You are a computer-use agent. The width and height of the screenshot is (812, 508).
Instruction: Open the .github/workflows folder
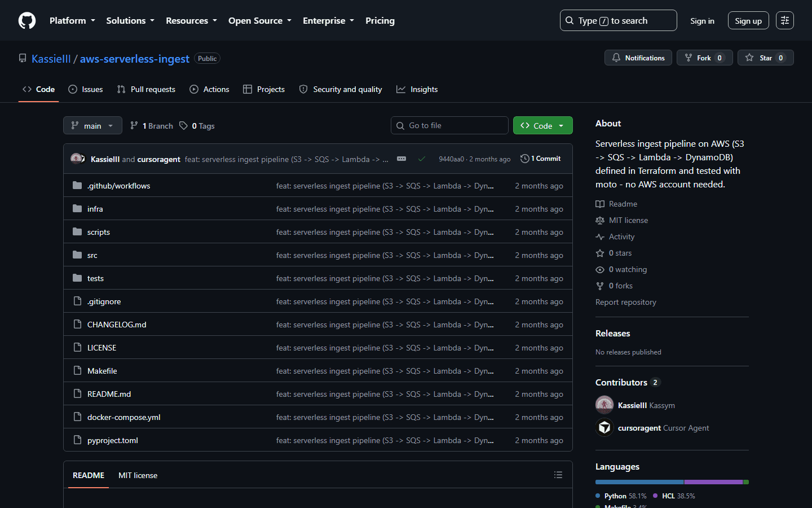pyautogui.click(x=118, y=186)
